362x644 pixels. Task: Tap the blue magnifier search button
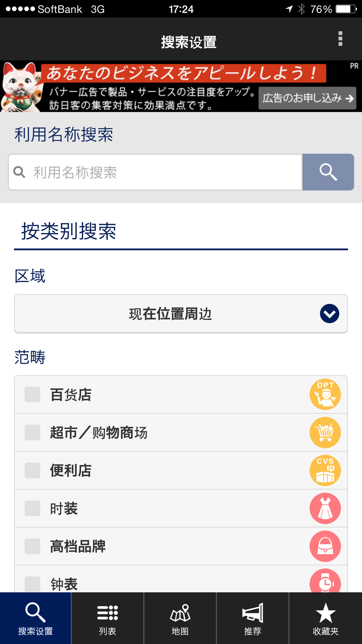328,172
